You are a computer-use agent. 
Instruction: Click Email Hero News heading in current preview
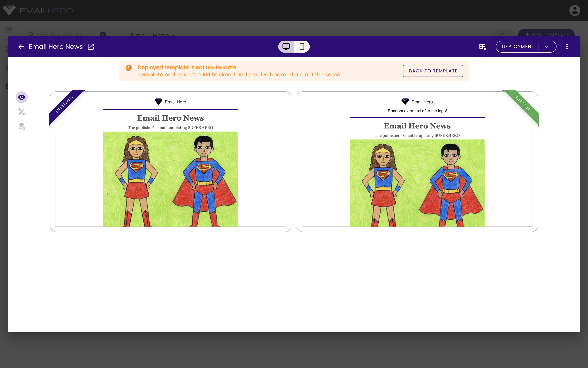coord(417,126)
